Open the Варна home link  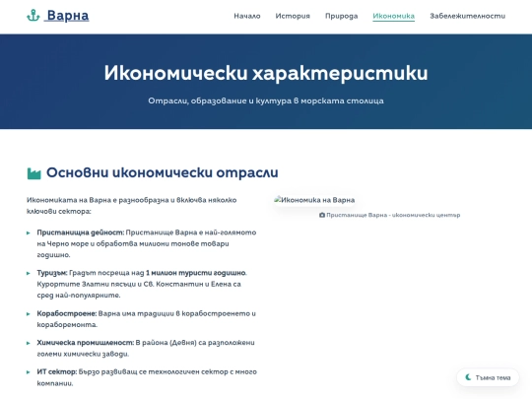[58, 15]
